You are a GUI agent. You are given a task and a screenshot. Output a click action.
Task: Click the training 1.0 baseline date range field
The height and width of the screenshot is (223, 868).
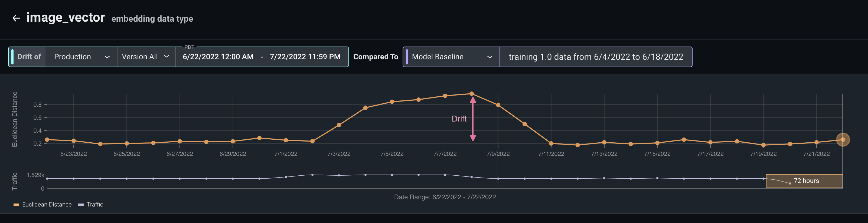pos(596,57)
